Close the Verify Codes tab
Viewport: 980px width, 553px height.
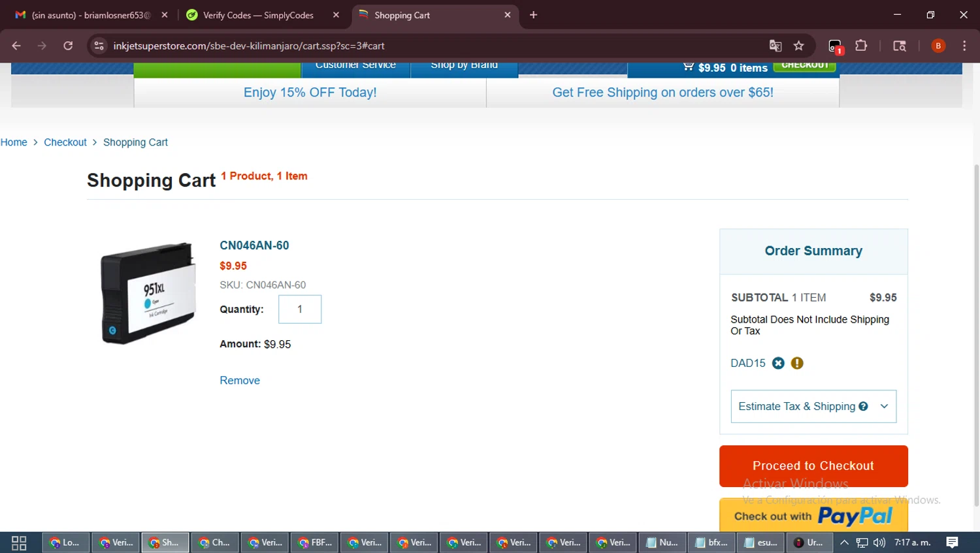tap(336, 15)
